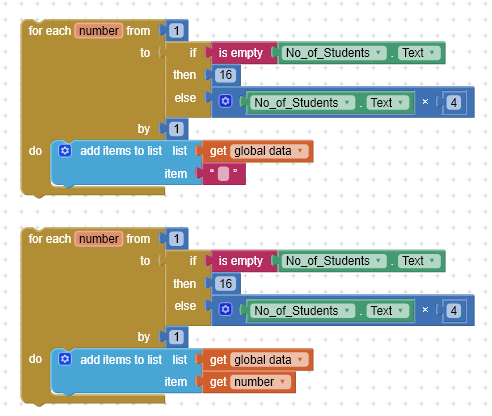Edit the from value 1 in bottom loop

pyautogui.click(x=176, y=239)
